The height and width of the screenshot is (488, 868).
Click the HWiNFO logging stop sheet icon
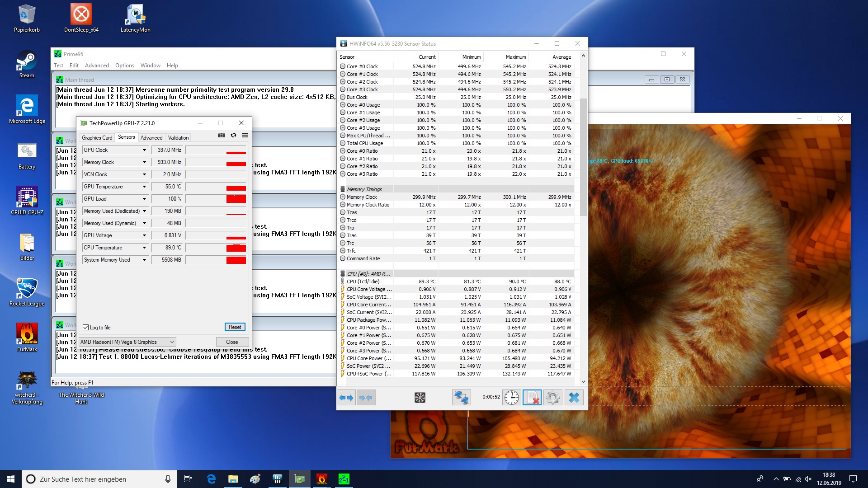(532, 398)
